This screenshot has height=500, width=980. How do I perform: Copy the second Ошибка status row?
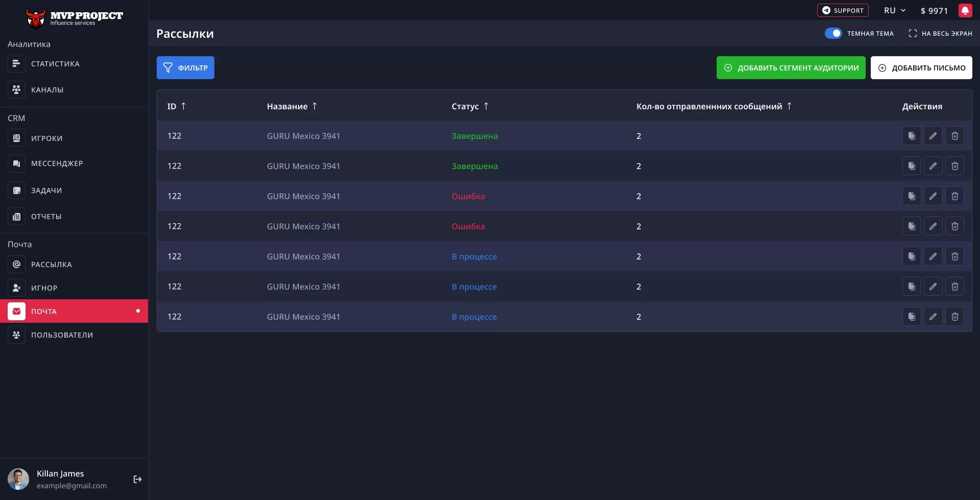pos(911,226)
